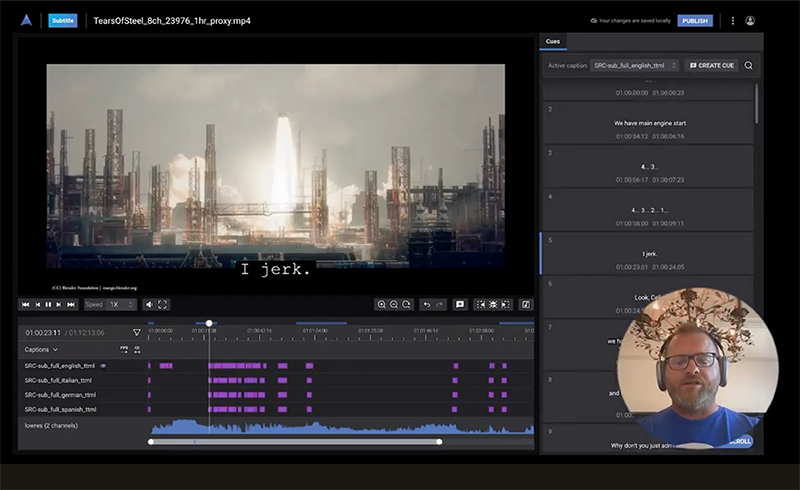
Task: Select the SRC-sub_full_english_ttml track
Action: click(59, 366)
